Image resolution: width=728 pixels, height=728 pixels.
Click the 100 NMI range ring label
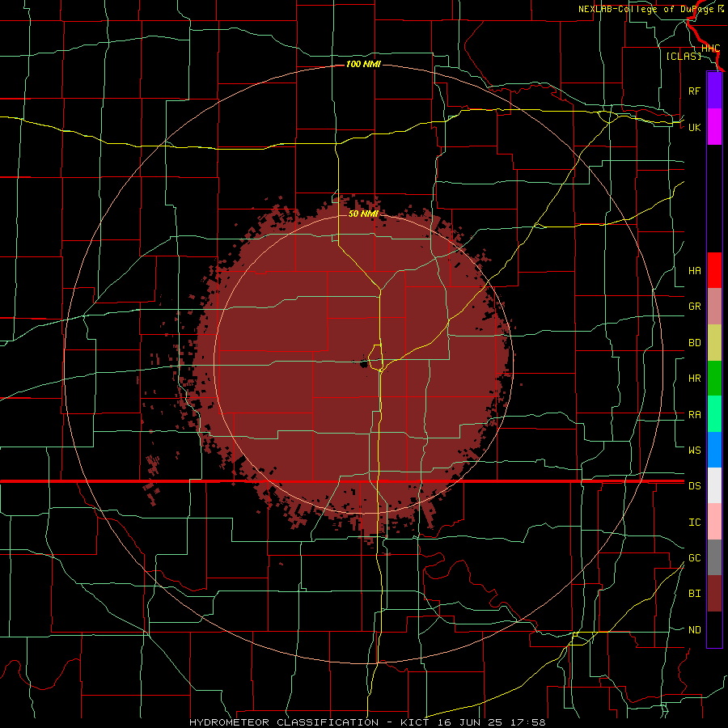(x=363, y=64)
